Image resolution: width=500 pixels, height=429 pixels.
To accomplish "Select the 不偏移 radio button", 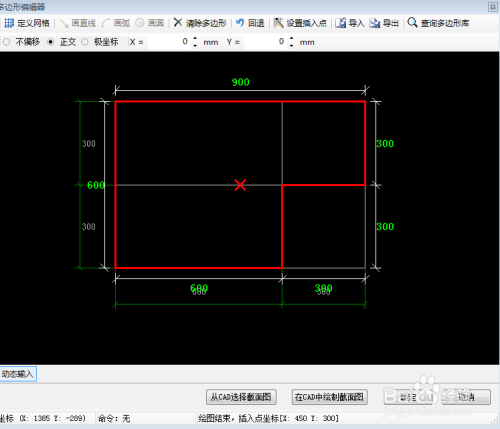I will [x=6, y=42].
